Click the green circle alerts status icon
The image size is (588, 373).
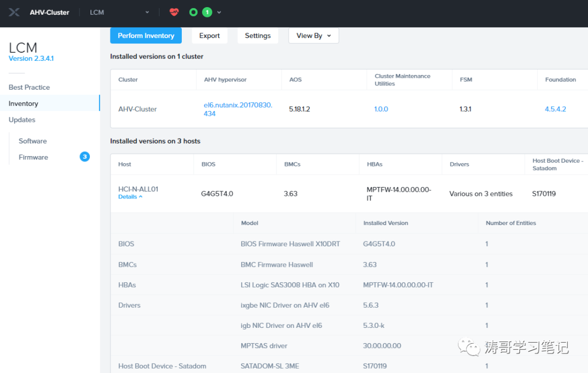(x=193, y=13)
